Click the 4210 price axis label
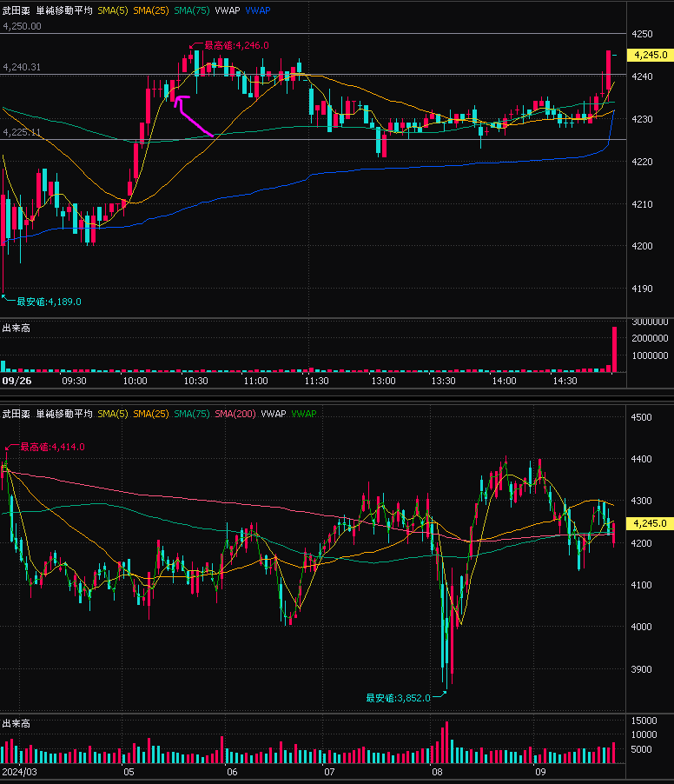 tap(642, 204)
